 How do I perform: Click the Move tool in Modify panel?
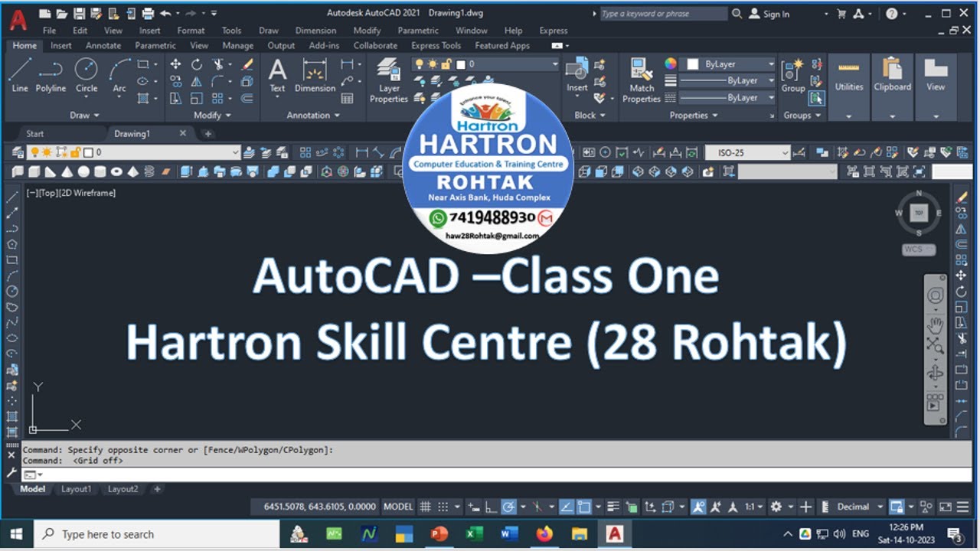[x=175, y=64]
